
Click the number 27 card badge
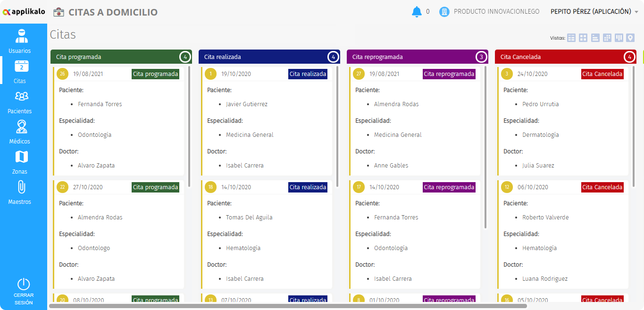point(359,74)
